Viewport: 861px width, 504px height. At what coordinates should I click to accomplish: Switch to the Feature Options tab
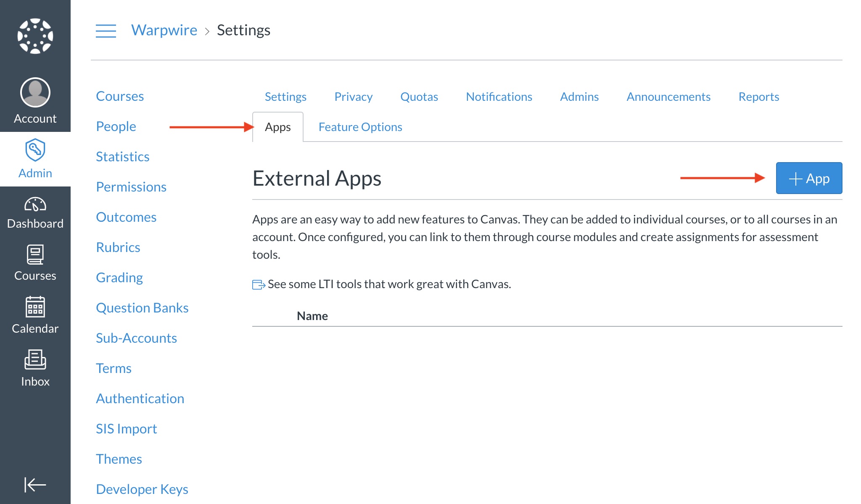[360, 127]
